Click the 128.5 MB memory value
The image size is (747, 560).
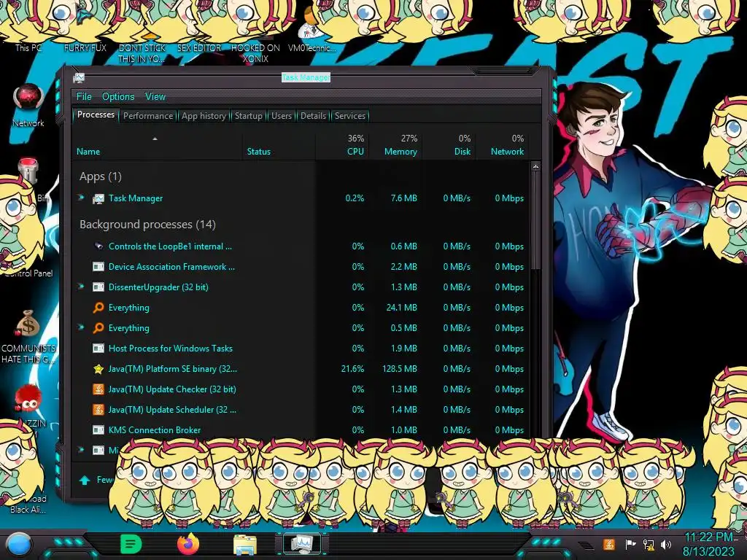coord(399,368)
